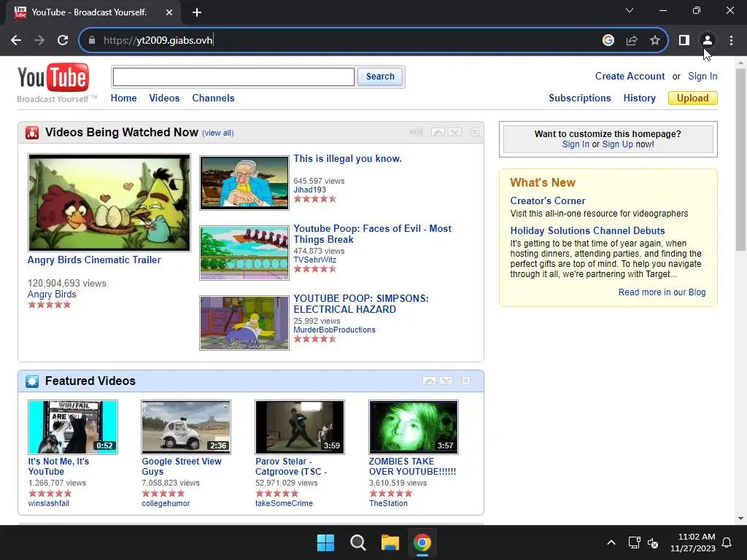
Task: Open the Home navigation tab
Action: [x=124, y=98]
